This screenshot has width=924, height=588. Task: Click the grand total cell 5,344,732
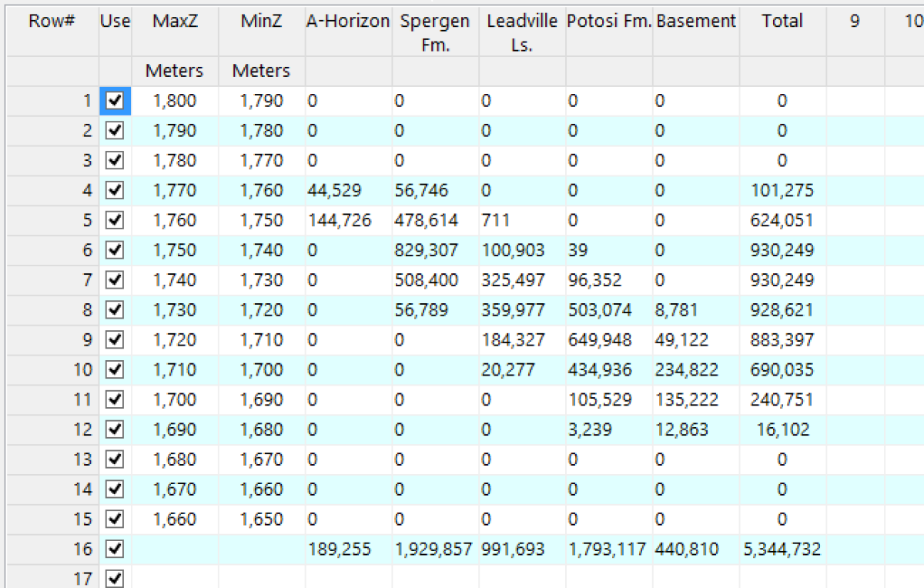pos(782,550)
